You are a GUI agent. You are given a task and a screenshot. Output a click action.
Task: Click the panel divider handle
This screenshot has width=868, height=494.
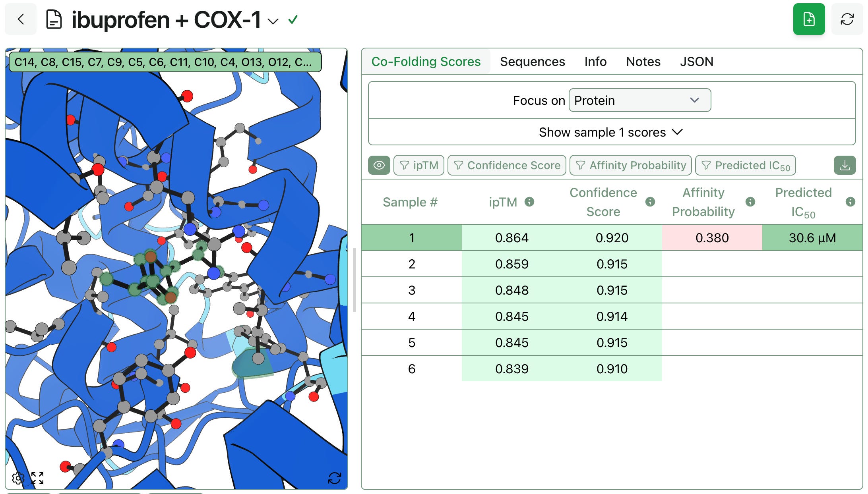pos(354,280)
